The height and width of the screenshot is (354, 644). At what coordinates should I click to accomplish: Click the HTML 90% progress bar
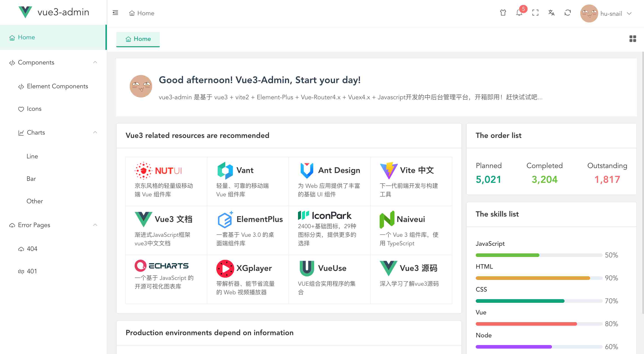click(539, 278)
